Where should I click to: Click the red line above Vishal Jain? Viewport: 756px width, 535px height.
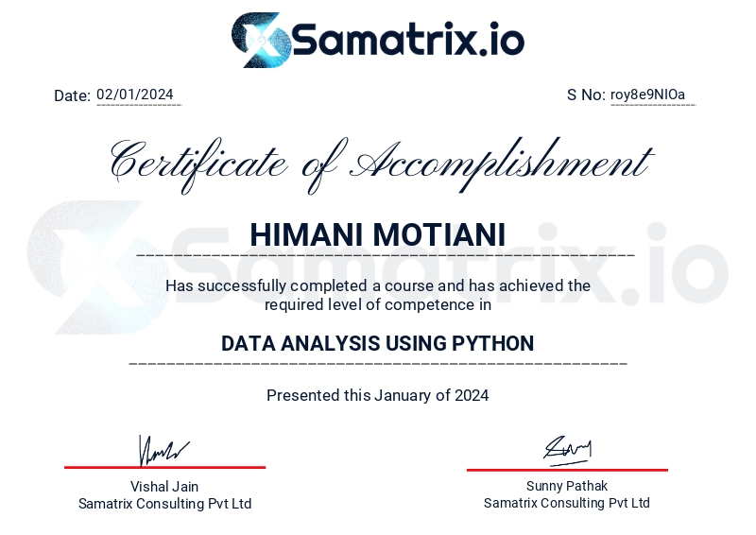click(164, 467)
